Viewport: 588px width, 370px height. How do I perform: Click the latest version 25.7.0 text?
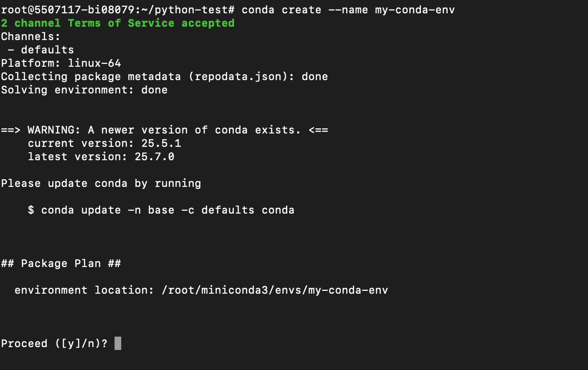[x=101, y=156]
